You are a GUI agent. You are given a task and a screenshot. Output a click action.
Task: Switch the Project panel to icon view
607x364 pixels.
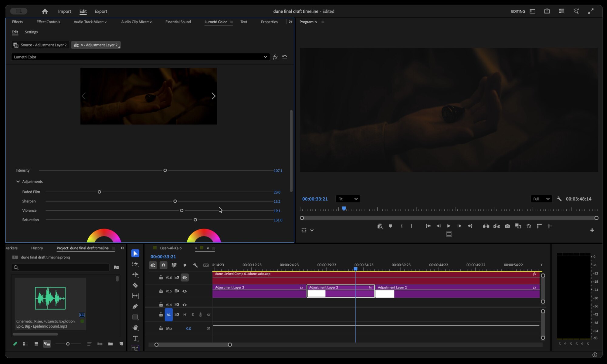(x=36, y=344)
